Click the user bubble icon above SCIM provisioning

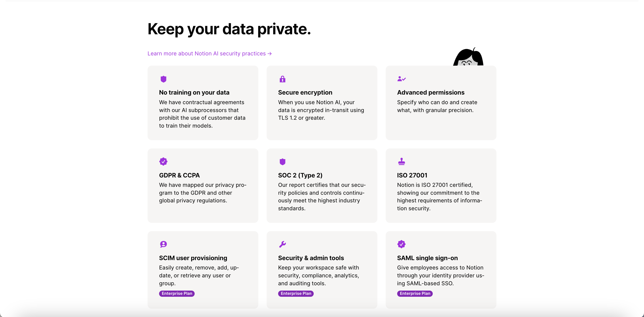click(x=163, y=244)
